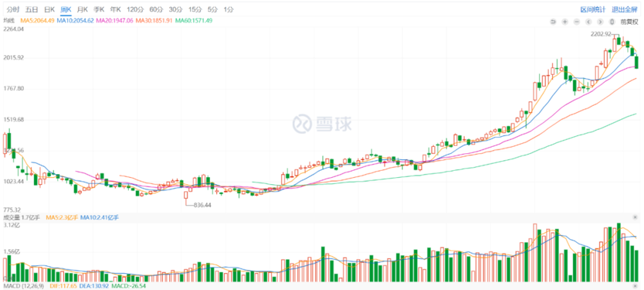Switch to the 30分 interval
The height and width of the screenshot is (290, 644).
point(175,9)
